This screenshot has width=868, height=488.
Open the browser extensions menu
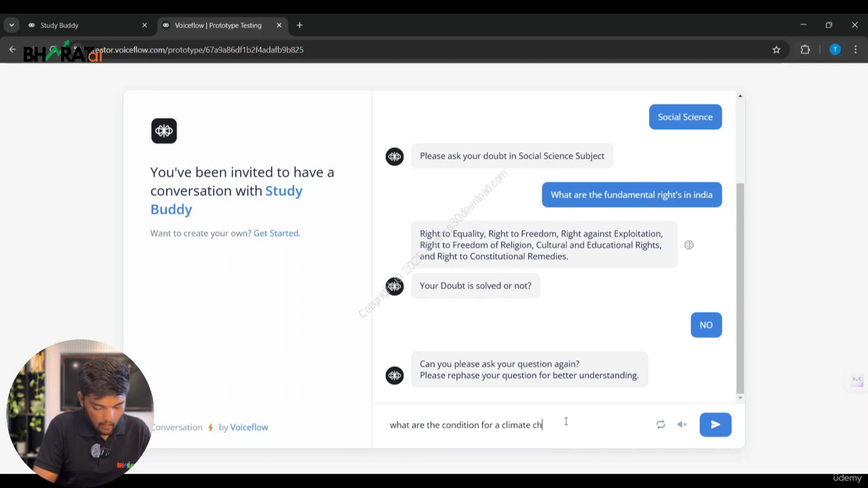806,49
